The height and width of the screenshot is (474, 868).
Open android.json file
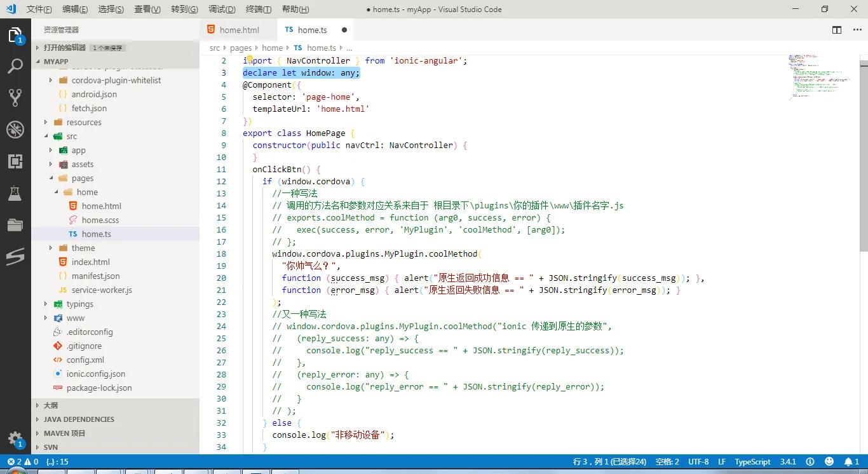click(x=116, y=94)
